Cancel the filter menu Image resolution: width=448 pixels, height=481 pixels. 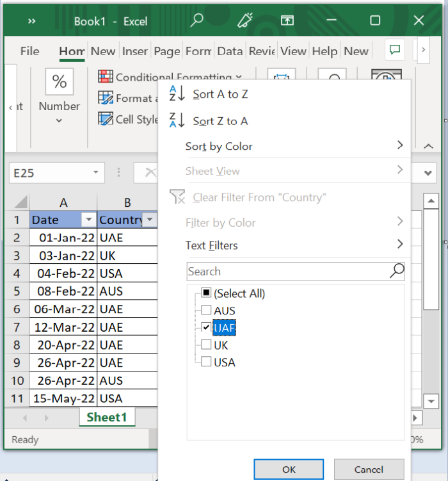click(x=369, y=469)
